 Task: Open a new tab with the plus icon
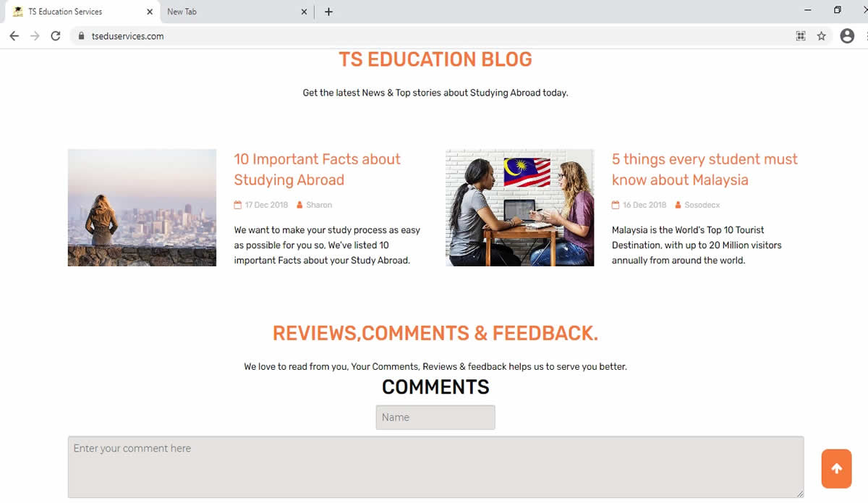pos(328,12)
